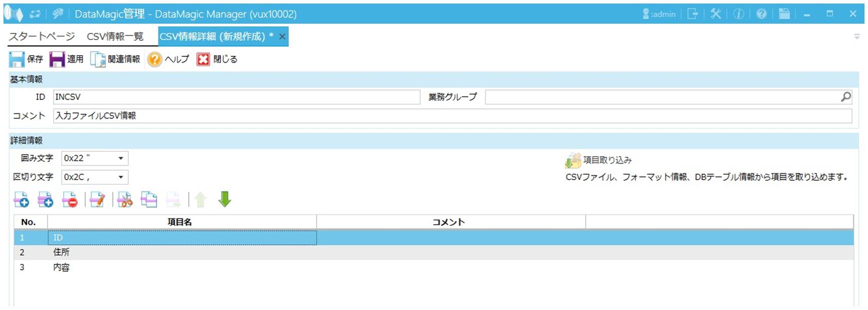Click the DataMagic logo icon in title bar
This screenshot has width=868, height=310.
[x=14, y=14]
